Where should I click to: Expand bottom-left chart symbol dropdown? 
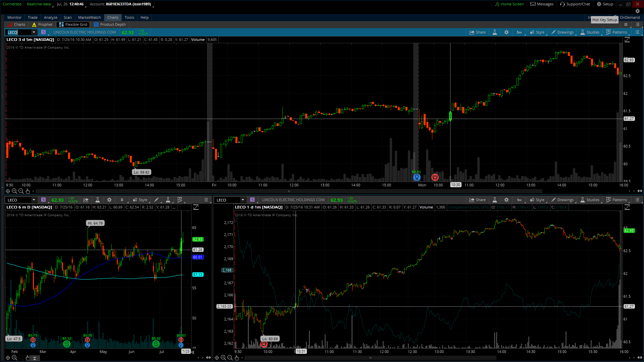click(x=34, y=200)
